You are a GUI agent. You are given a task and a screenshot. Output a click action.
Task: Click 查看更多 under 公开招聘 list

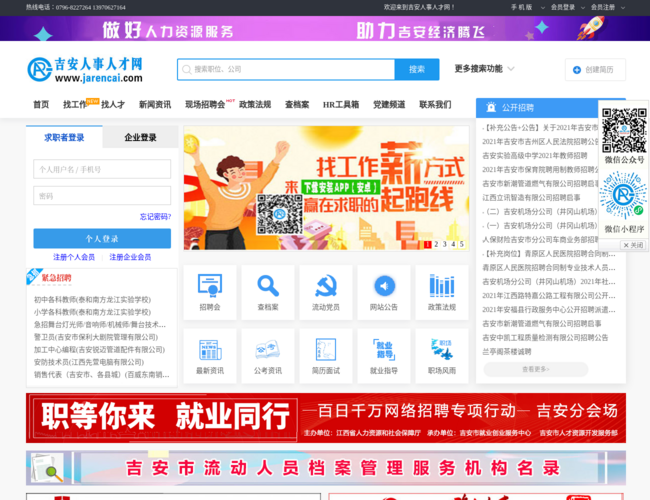536,369
